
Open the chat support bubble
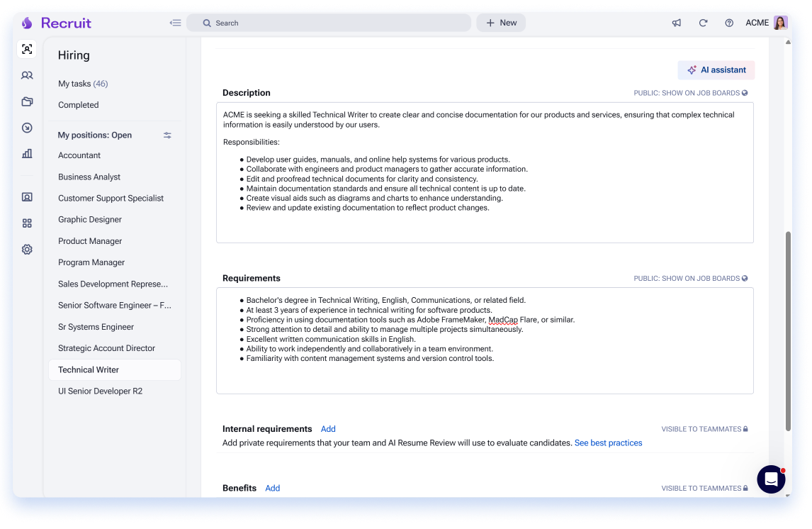click(771, 479)
